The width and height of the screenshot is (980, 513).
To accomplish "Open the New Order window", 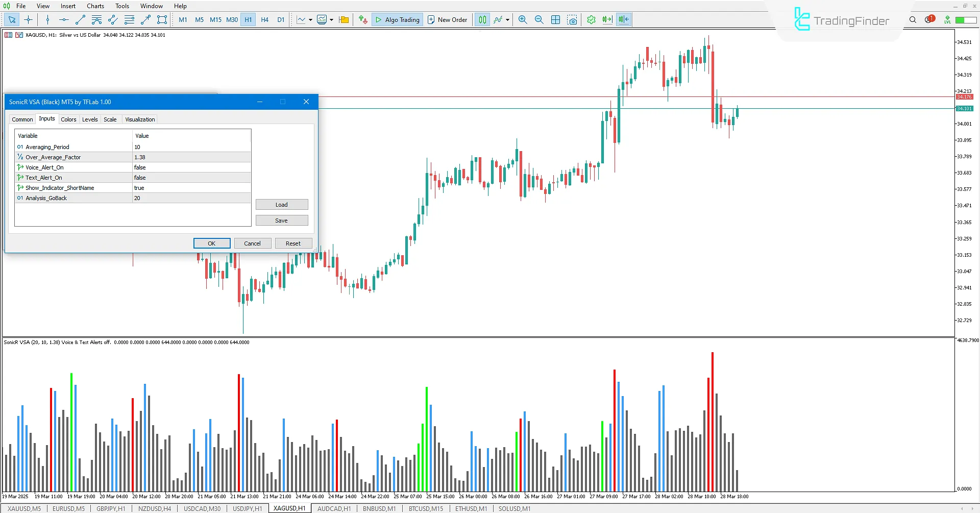I will click(x=447, y=19).
